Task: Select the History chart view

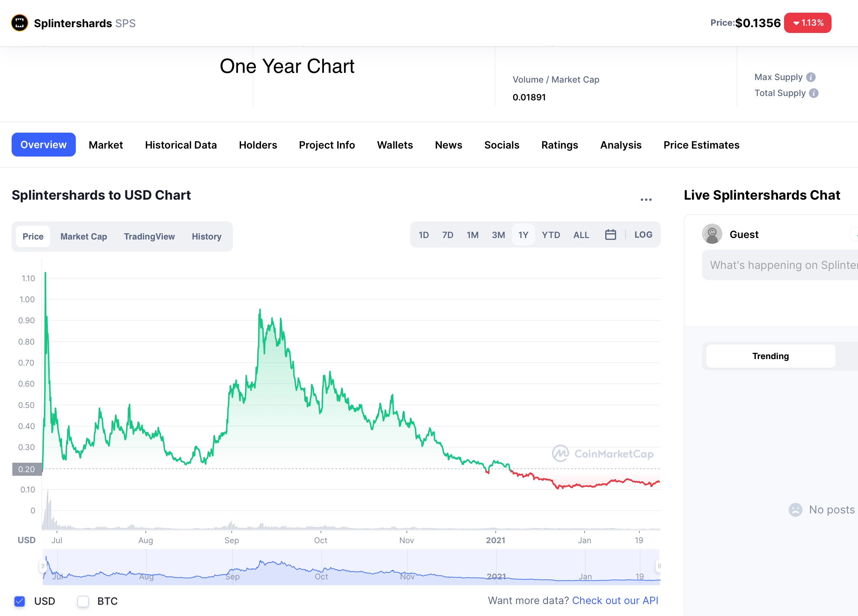Action: pyautogui.click(x=207, y=237)
